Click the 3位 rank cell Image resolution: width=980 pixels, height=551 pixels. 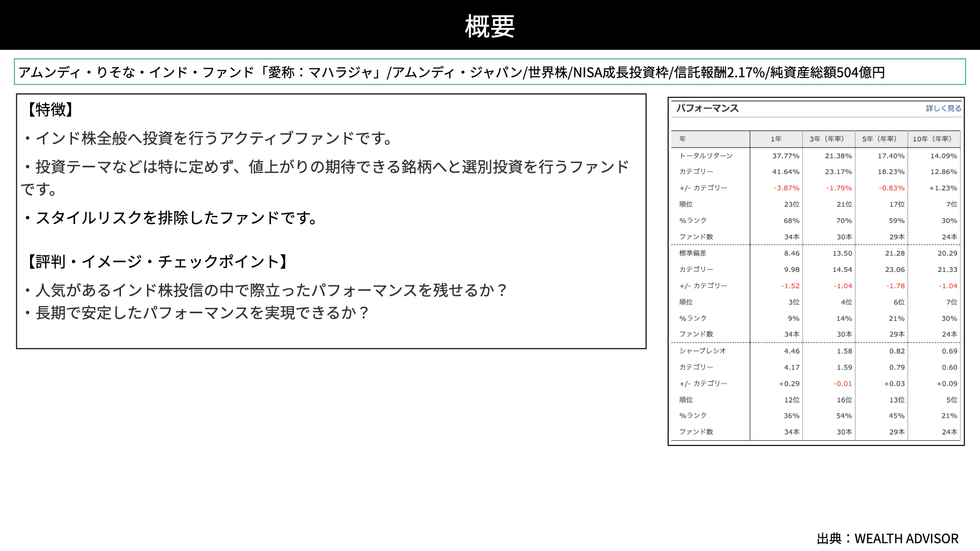coord(794,302)
